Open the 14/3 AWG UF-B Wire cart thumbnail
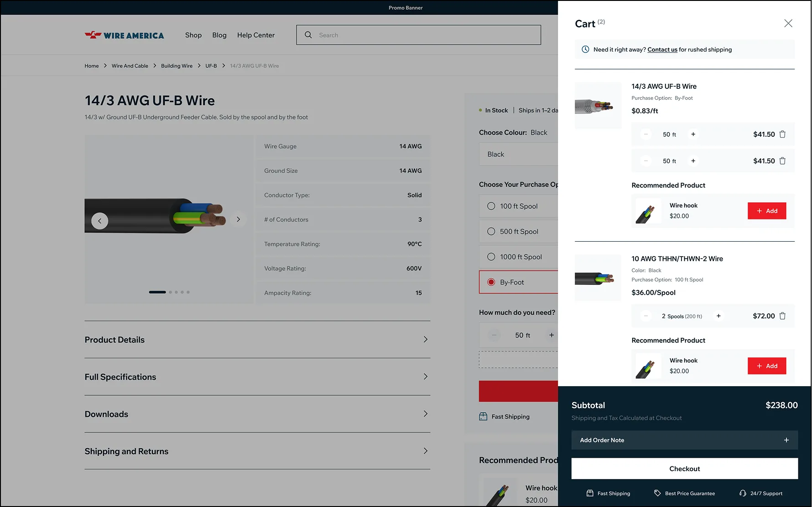The width and height of the screenshot is (812, 507). [x=598, y=105]
